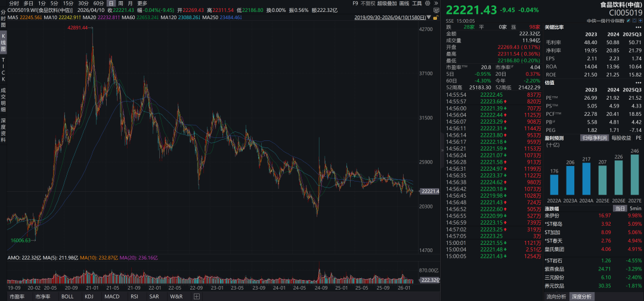The height and width of the screenshot is (301, 644).
Task: Expand the 更多 period options
Action: coord(142,4)
